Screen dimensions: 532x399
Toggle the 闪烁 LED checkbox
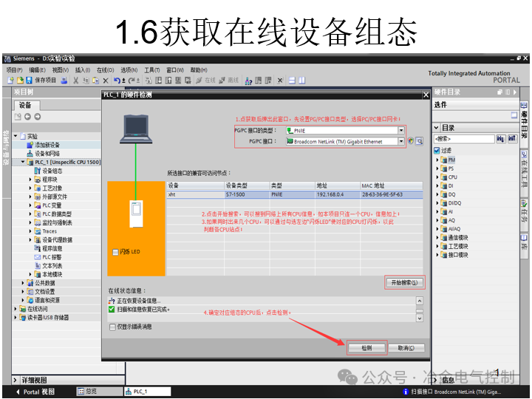click(115, 252)
